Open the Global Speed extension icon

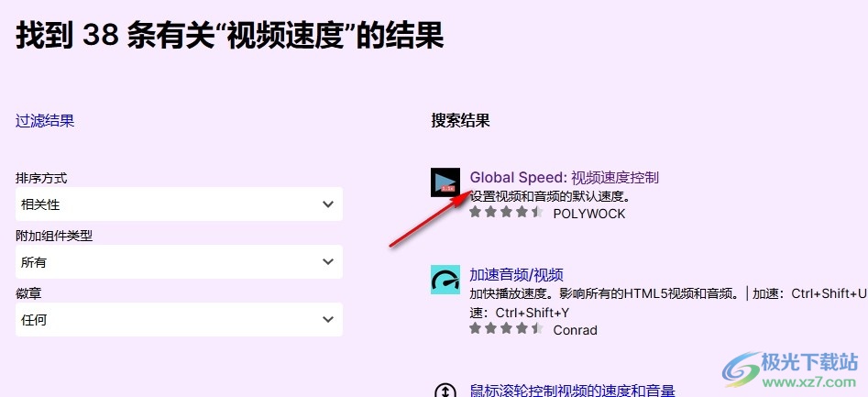pos(445,182)
